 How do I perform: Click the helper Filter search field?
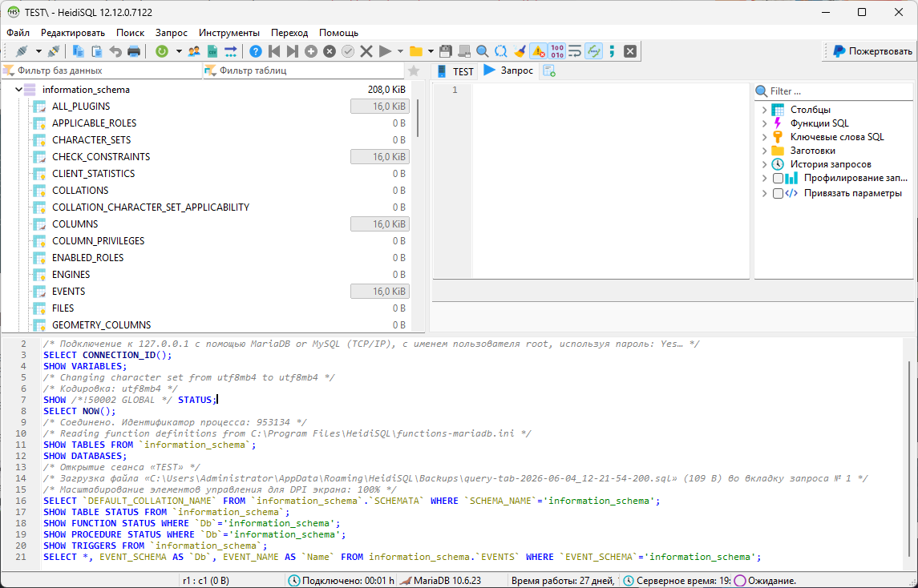pos(834,91)
